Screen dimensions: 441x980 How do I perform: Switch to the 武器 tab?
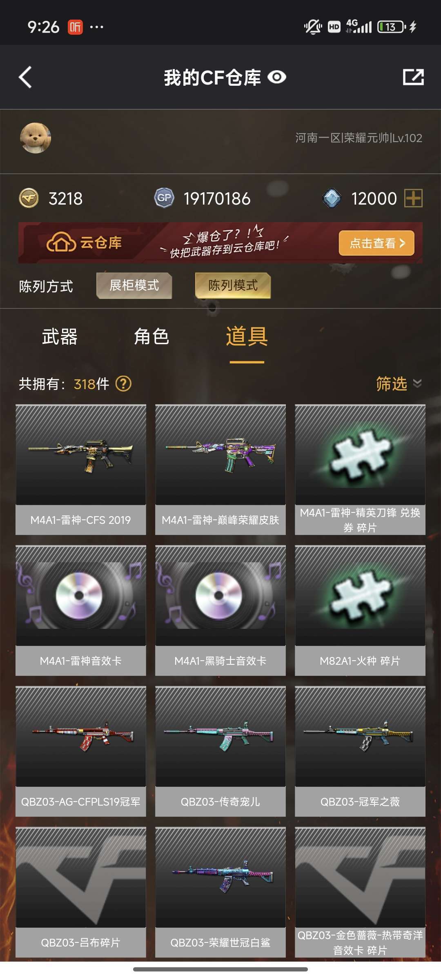tap(60, 337)
